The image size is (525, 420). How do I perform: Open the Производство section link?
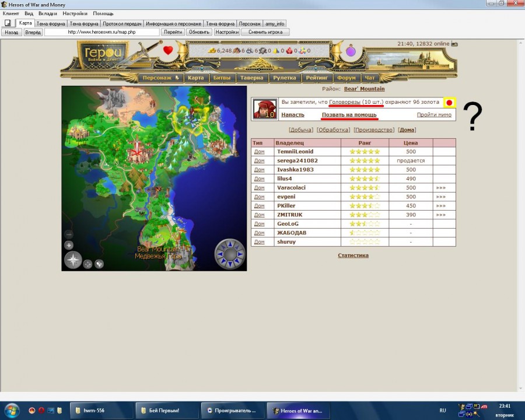click(374, 130)
